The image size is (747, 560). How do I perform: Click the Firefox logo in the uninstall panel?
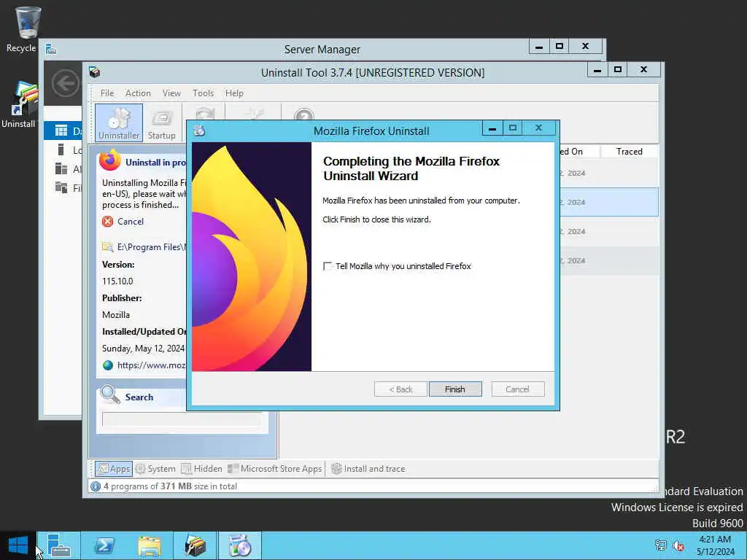coord(110,160)
